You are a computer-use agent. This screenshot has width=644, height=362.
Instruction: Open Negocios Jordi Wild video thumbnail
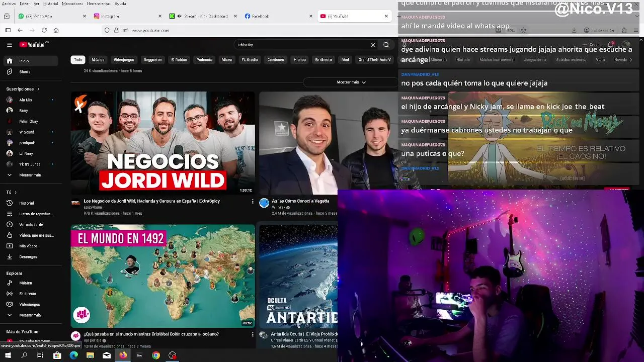(x=163, y=143)
